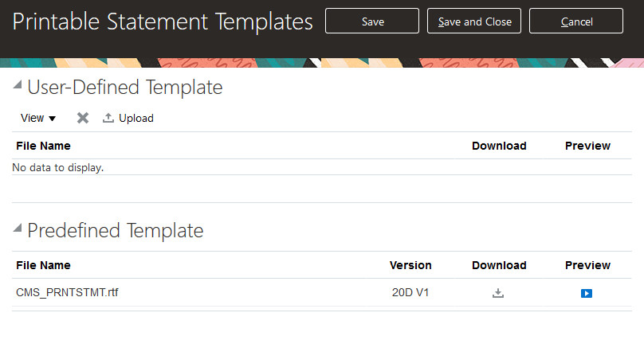Screen dimensions: 644x340
Task: Download the CMS_PRNTSTMT.rtf predefined template
Action: tap(498, 293)
